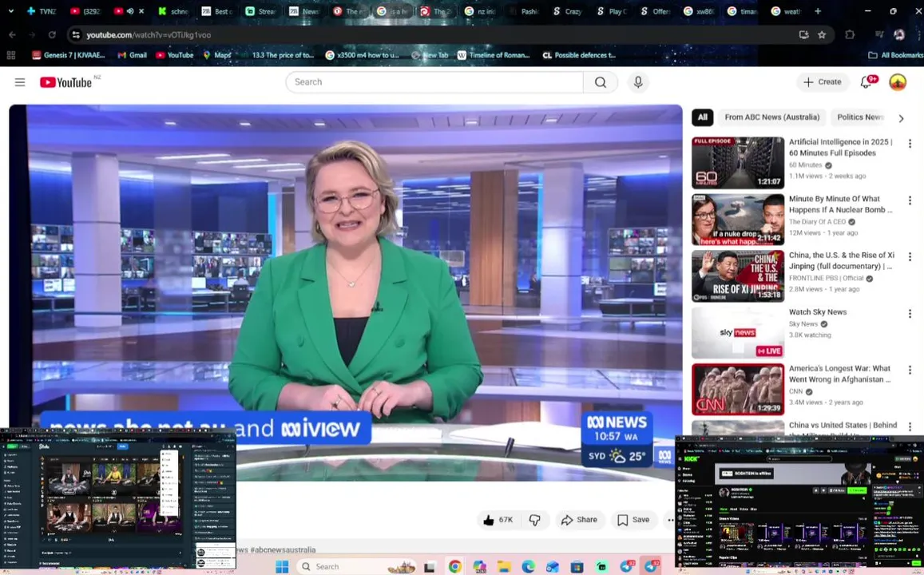Click the Create button
924x575 pixels.
click(823, 82)
